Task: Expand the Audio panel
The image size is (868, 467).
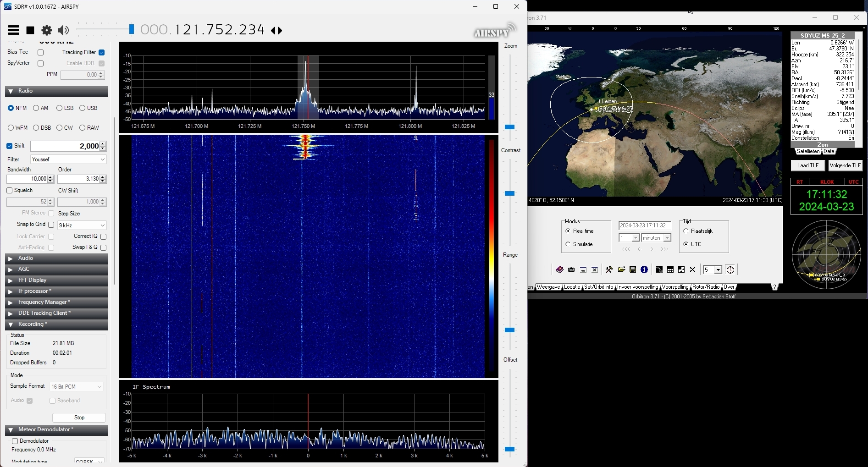Action: tap(56, 258)
